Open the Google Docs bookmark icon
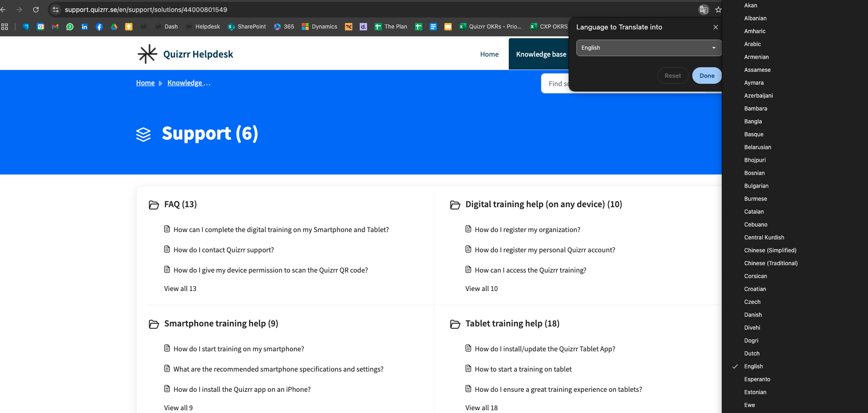 (433, 27)
